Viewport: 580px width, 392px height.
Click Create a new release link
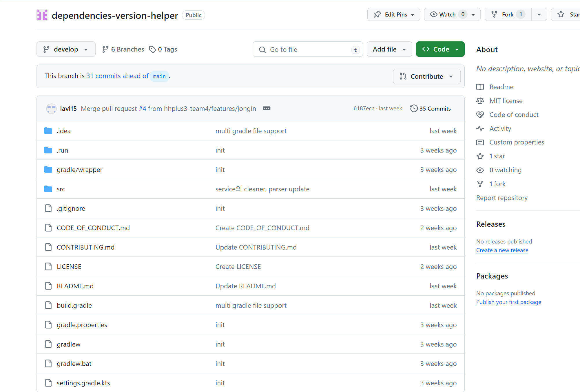click(x=502, y=250)
